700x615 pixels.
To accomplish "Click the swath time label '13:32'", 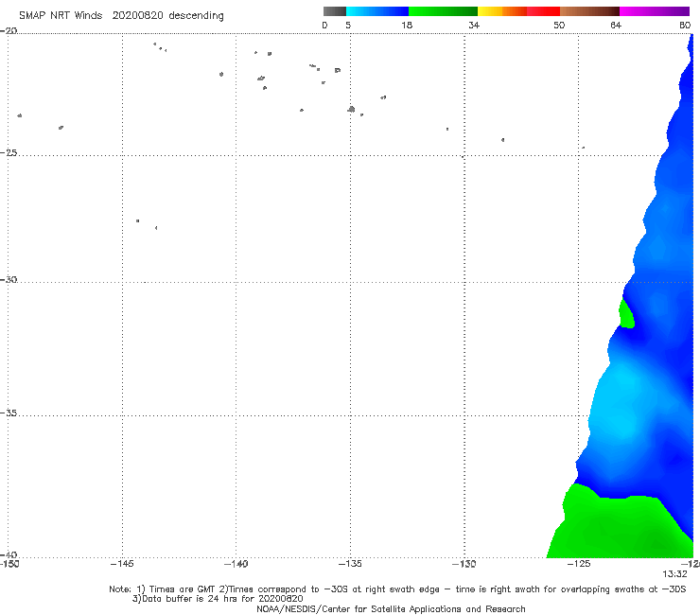I will [674, 574].
